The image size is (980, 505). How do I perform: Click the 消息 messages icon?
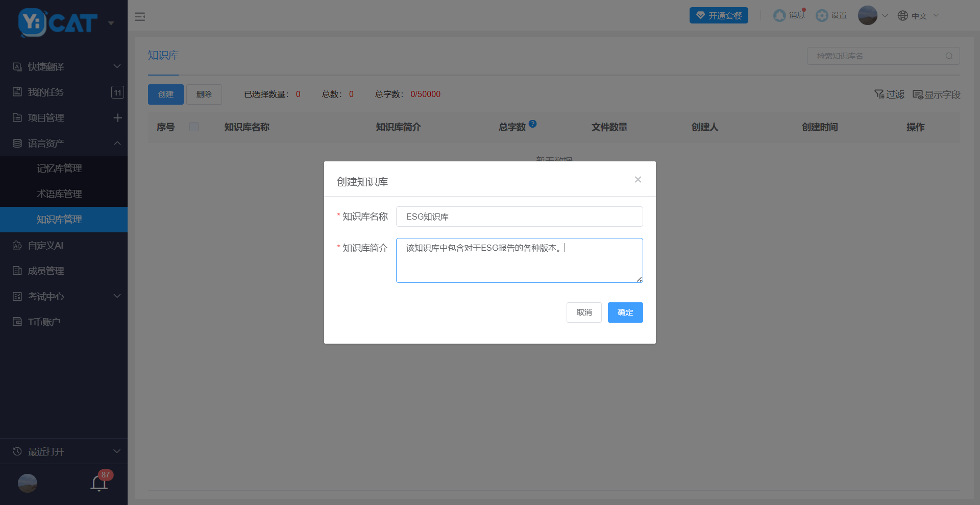pos(779,16)
